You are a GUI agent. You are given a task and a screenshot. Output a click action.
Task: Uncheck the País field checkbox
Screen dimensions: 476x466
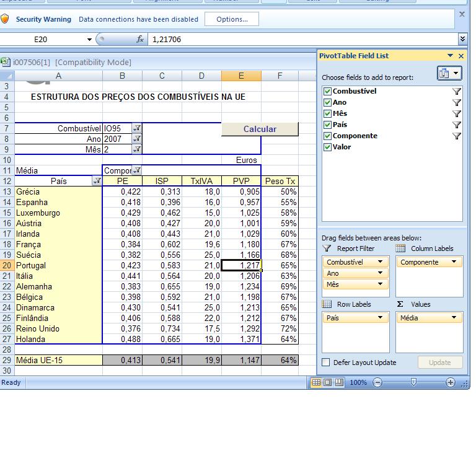click(x=327, y=125)
